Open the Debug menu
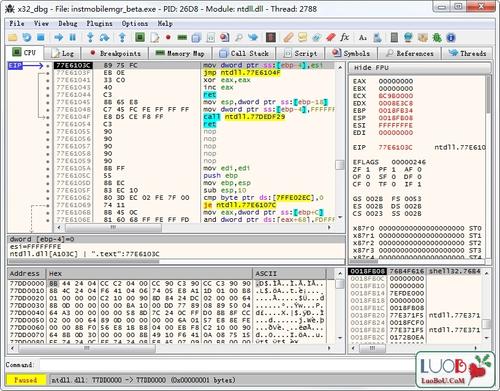 [68, 23]
